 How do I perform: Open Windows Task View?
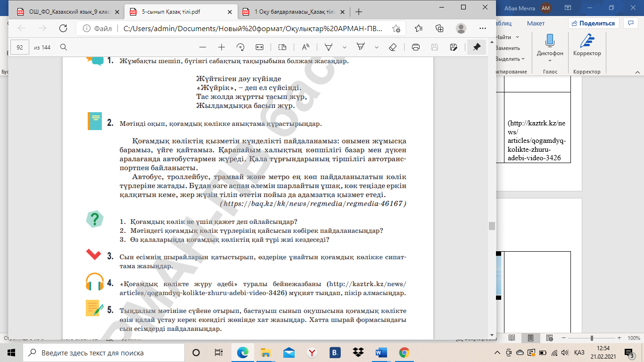219,353
